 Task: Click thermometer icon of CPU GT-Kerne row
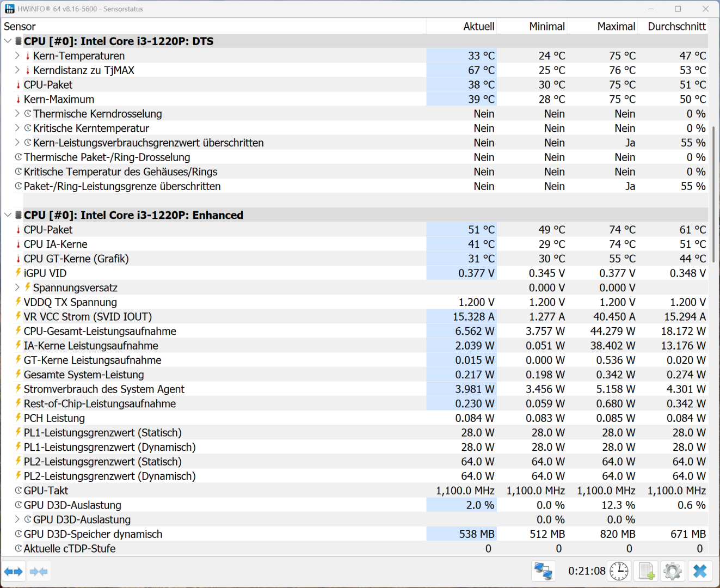coord(19,259)
